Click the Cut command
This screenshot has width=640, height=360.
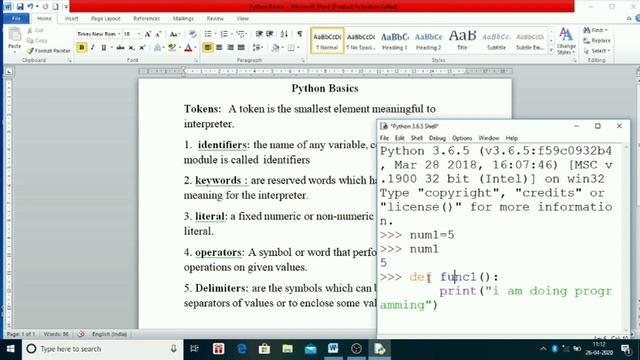tap(36, 30)
